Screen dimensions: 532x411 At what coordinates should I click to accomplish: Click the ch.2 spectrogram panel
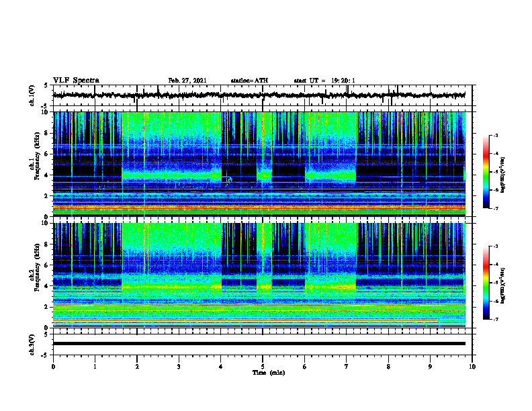pyautogui.click(x=259, y=275)
